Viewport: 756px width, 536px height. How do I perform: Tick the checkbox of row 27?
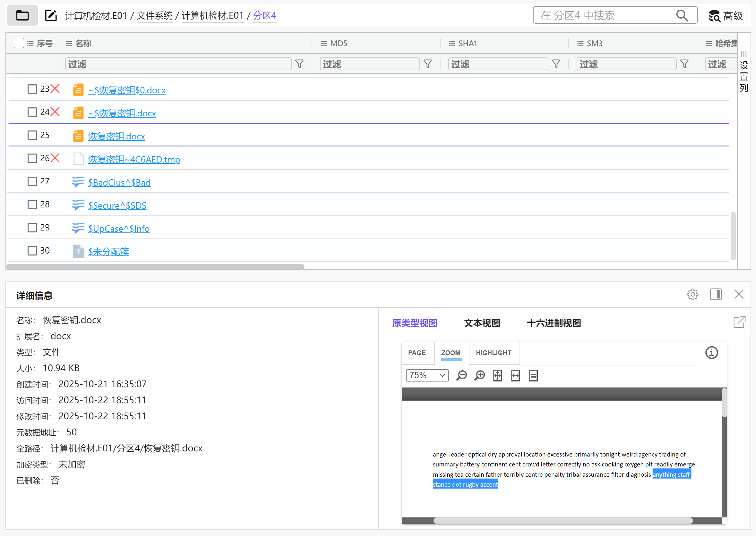coord(32,181)
